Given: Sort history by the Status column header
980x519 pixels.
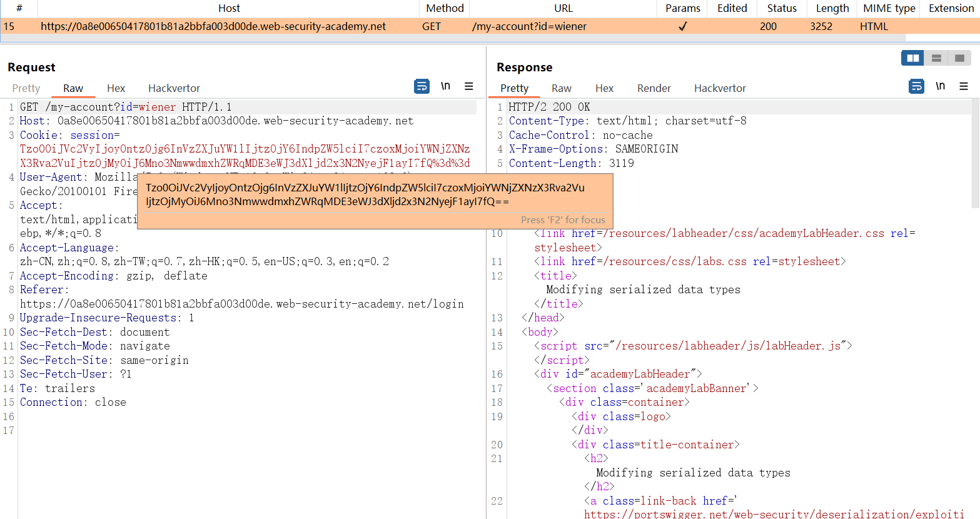Looking at the screenshot, I should coord(782,8).
